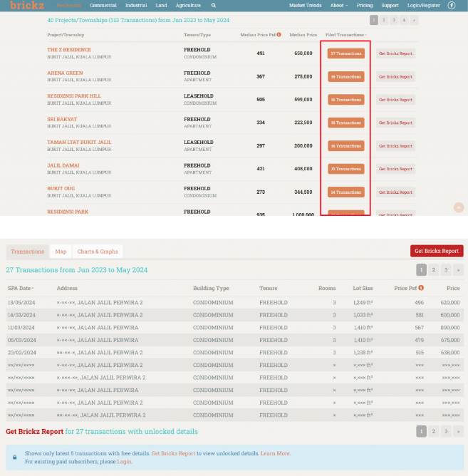Click Get Brickz Report for 27 transactions
Image resolution: width=468 pixels, height=476 pixels.
point(35,431)
